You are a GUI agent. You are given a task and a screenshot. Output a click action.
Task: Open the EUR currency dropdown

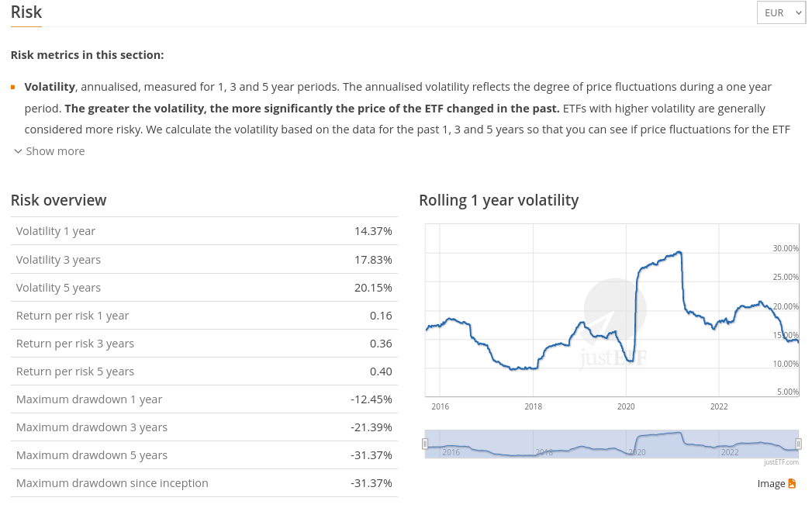781,13
